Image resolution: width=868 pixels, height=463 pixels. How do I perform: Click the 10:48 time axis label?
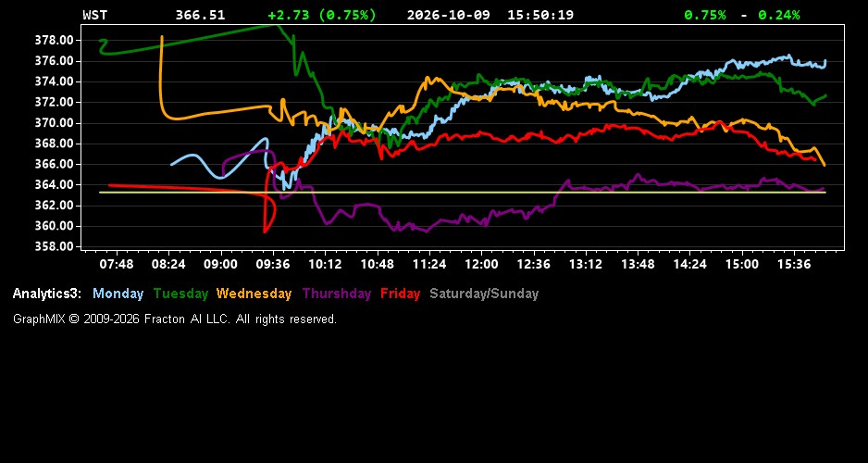point(377,264)
